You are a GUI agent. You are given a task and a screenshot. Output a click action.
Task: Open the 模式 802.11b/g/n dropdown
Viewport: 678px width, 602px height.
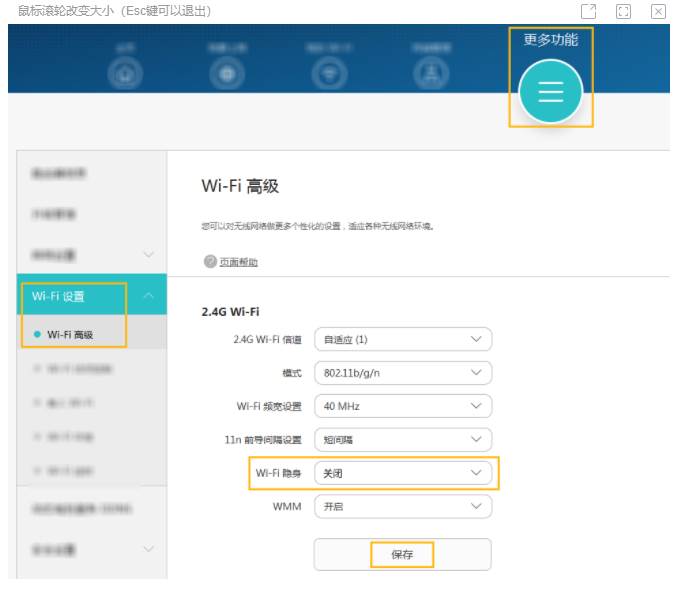point(403,373)
